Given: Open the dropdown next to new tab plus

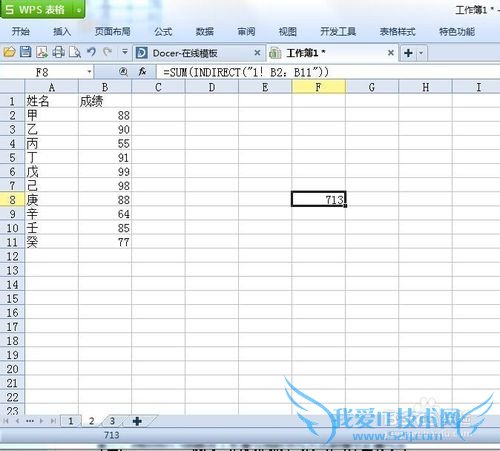Looking at the screenshot, I should pos(421,53).
